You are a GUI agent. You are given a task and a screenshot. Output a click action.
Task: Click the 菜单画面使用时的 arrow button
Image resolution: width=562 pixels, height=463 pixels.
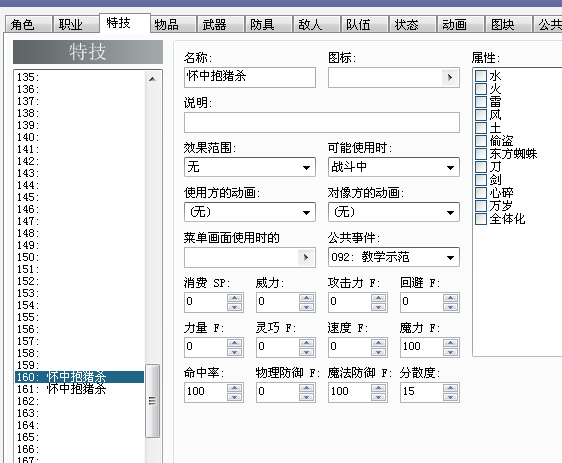pyautogui.click(x=306, y=257)
